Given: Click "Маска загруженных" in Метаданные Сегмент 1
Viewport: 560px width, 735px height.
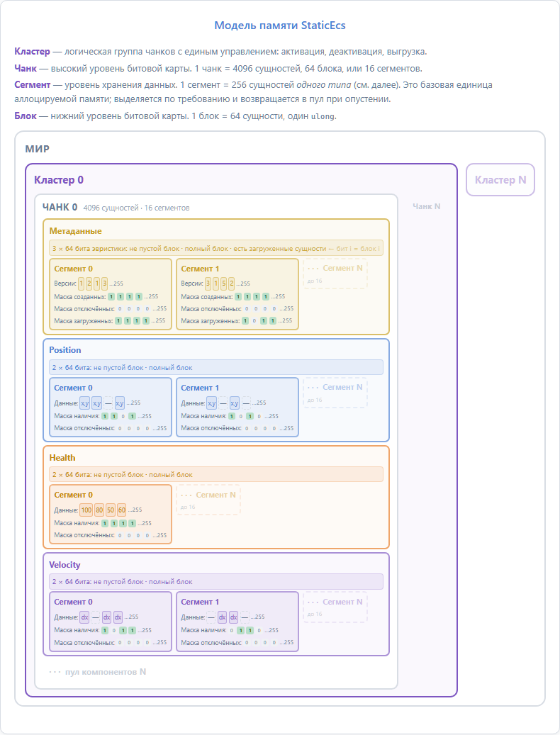Looking at the screenshot, I should 211,321.
